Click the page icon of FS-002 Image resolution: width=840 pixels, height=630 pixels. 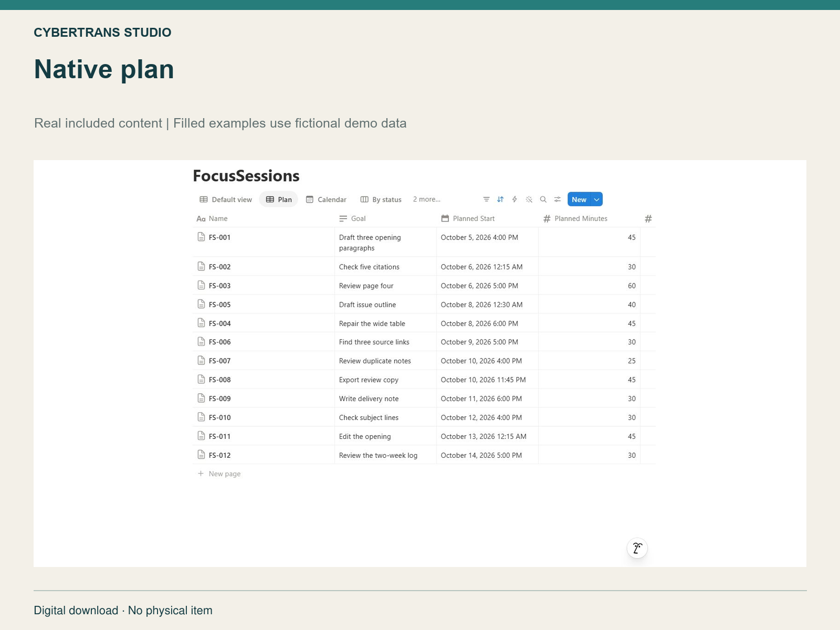(x=201, y=266)
